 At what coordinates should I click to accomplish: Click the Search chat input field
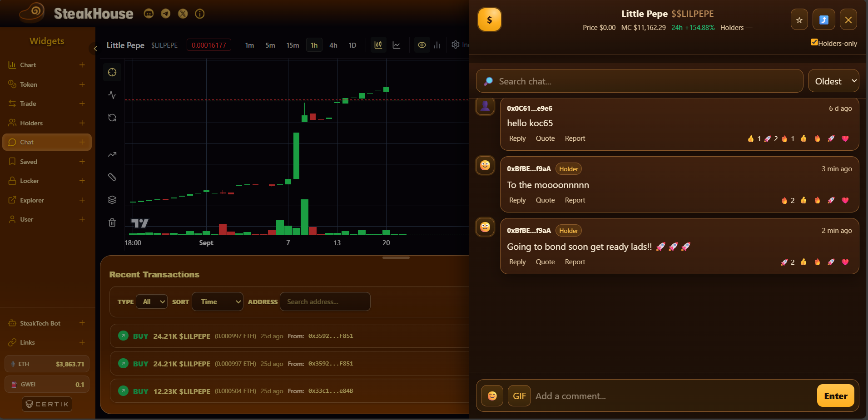tap(645, 81)
